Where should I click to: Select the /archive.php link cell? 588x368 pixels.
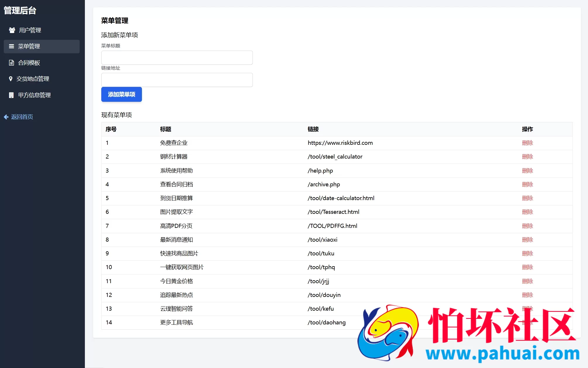click(324, 184)
